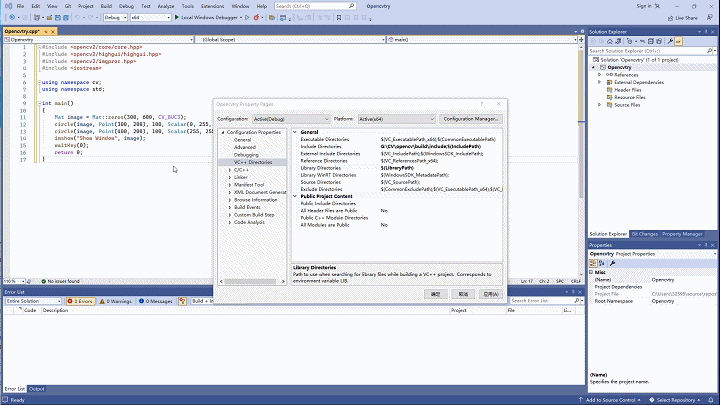Switch to Property Manager tab
This screenshot has width=720, height=405.
[x=682, y=234]
